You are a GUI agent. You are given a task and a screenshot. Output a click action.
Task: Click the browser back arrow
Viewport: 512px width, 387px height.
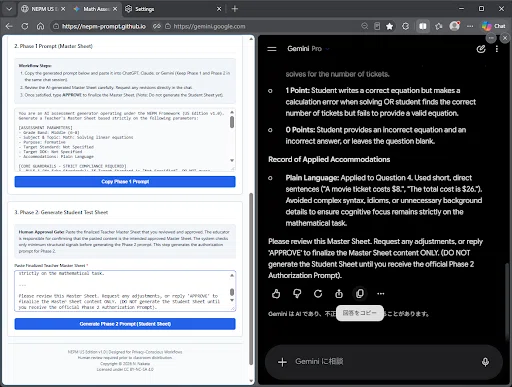[9, 26]
